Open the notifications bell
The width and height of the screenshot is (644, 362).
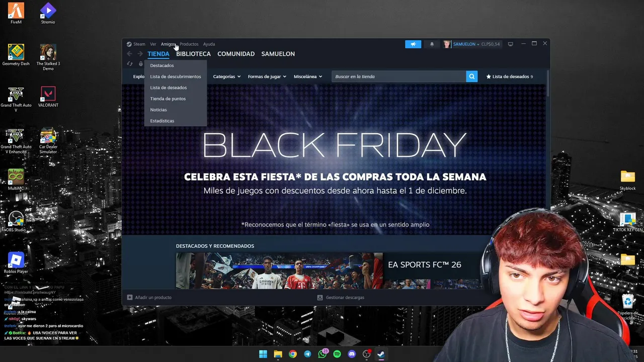(x=432, y=44)
